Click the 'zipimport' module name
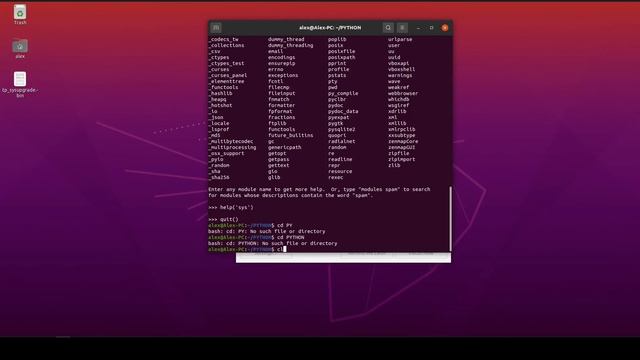This screenshot has height=360, width=640. [x=402, y=160]
